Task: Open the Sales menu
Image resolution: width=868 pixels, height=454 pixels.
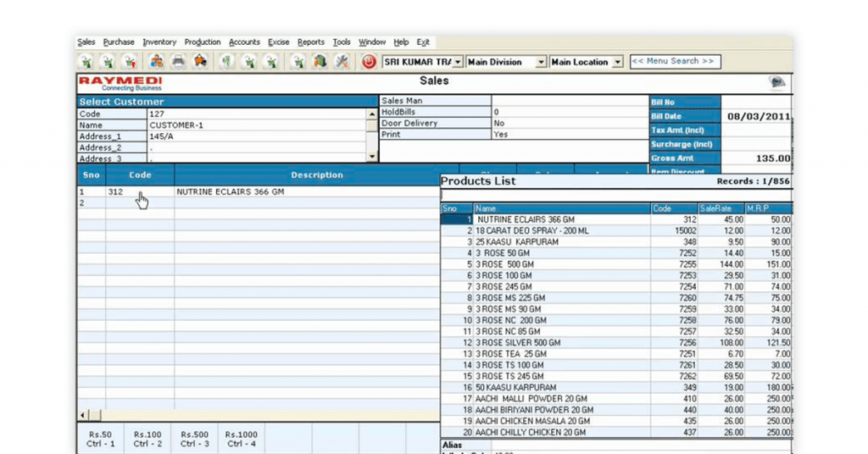Action: (x=86, y=42)
